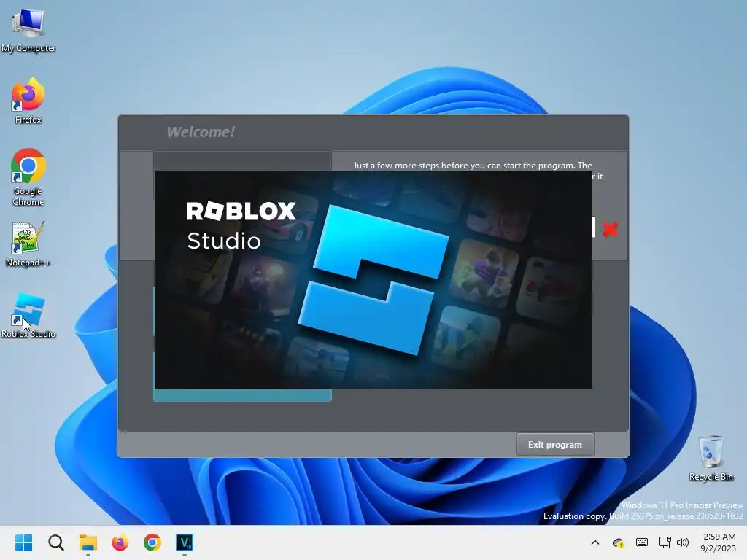Open the My Computer desktop icon

click(28, 31)
